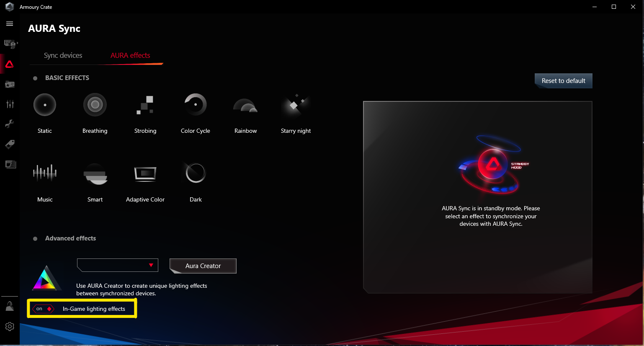The height and width of the screenshot is (346, 644).
Task: Click the AURA Sync page title
Action: point(54,28)
